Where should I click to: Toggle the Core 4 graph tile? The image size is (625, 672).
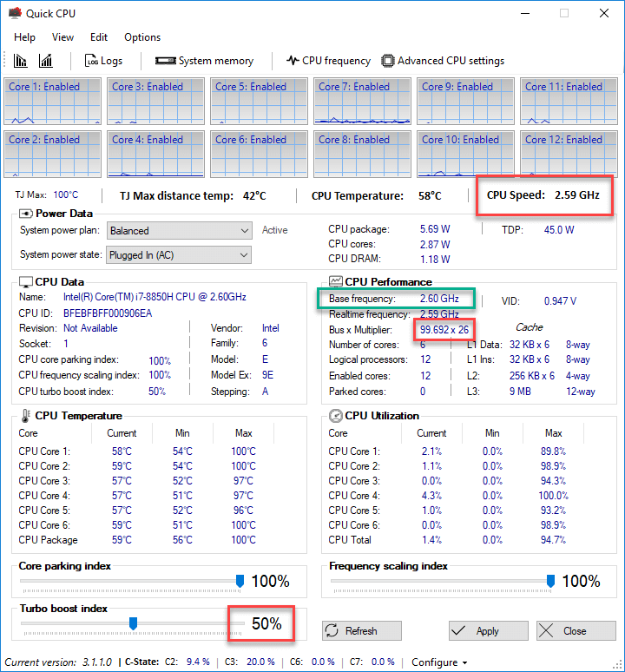click(156, 155)
